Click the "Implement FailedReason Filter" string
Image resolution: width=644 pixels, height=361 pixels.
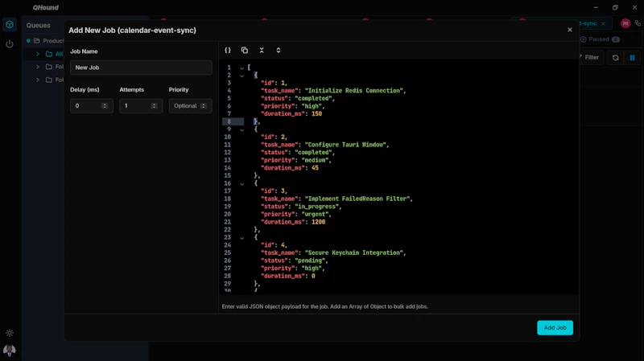pyautogui.click(x=357, y=199)
